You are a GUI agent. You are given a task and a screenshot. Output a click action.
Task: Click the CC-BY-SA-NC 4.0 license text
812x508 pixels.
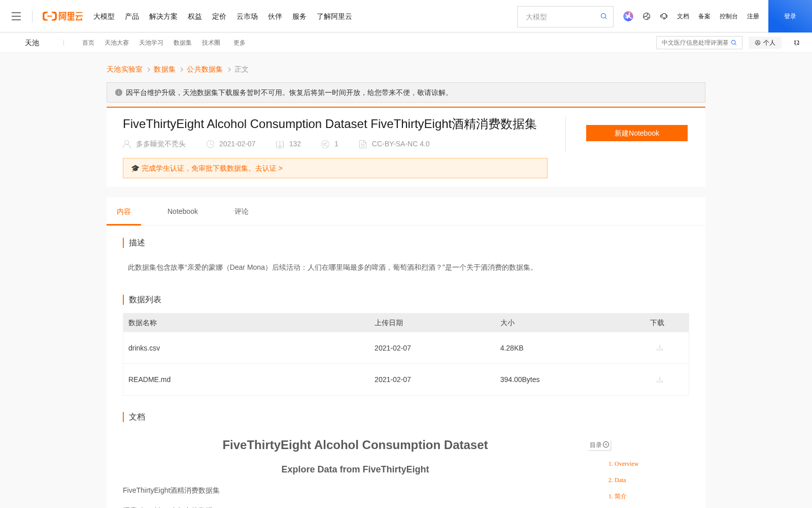pyautogui.click(x=400, y=144)
